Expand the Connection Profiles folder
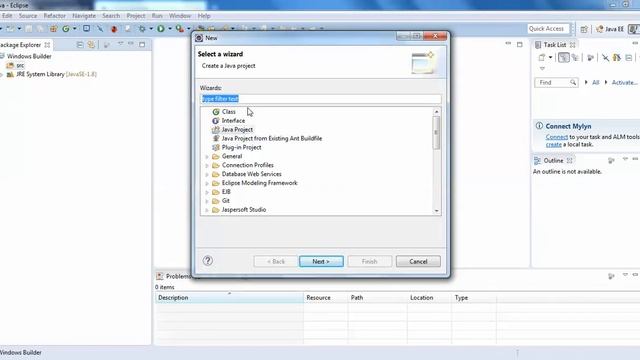 (x=207, y=166)
